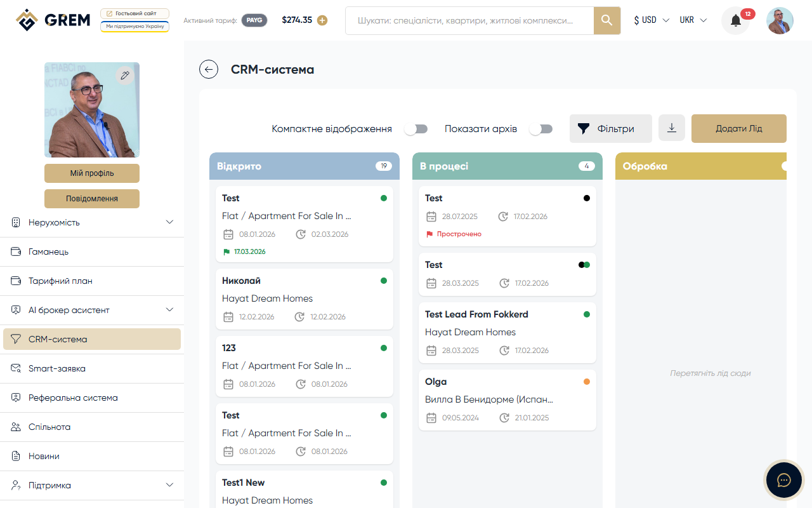Viewport: 812px width, 508px height.
Task: Open the support chat bubble icon
Action: click(783, 479)
